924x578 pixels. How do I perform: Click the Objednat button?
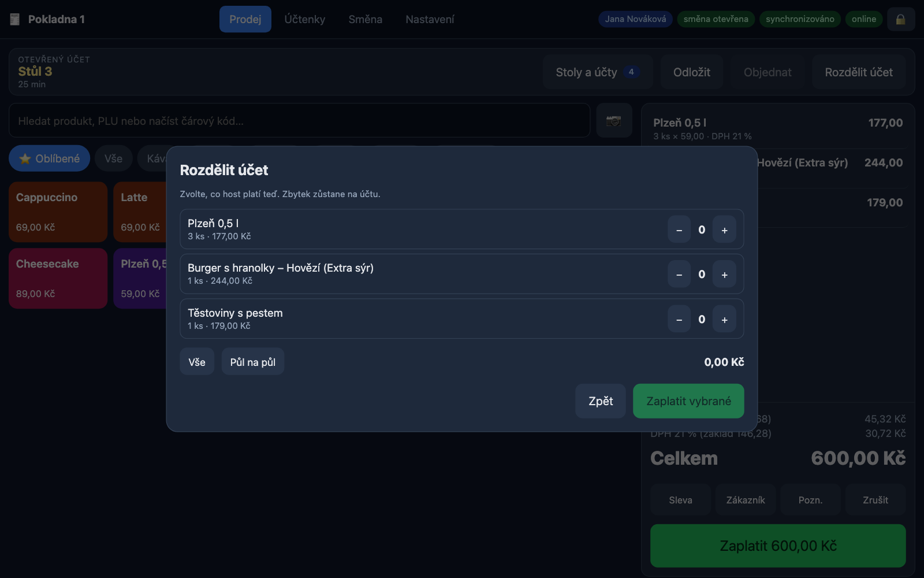(x=767, y=72)
